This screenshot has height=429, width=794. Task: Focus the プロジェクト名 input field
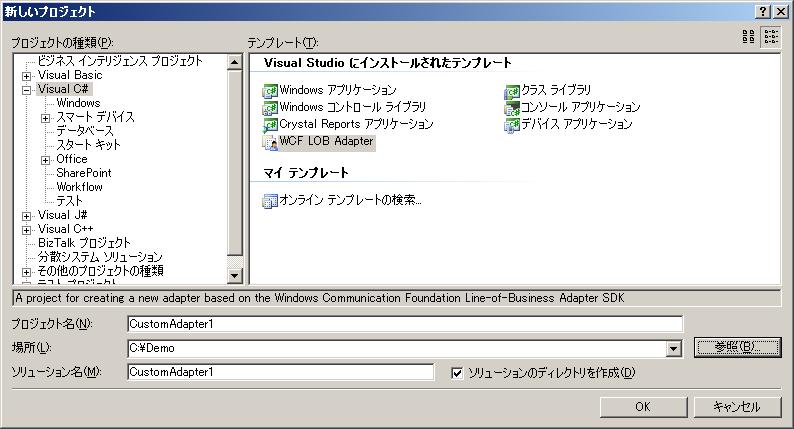[405, 324]
